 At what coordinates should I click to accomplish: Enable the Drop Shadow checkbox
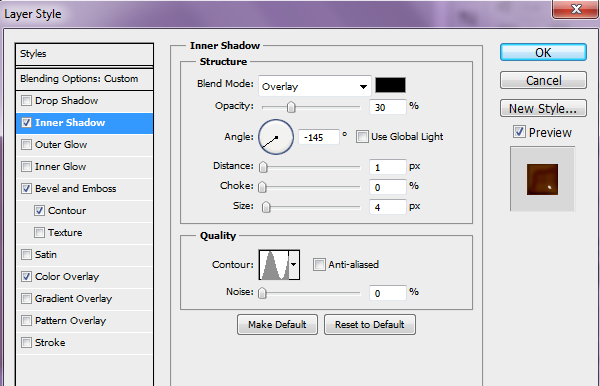pyautogui.click(x=26, y=101)
